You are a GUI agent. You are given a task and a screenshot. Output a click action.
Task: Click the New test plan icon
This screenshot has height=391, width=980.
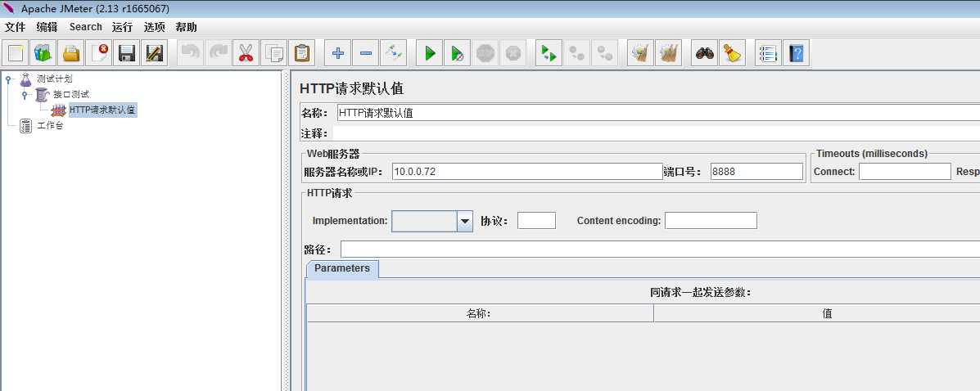(16, 53)
